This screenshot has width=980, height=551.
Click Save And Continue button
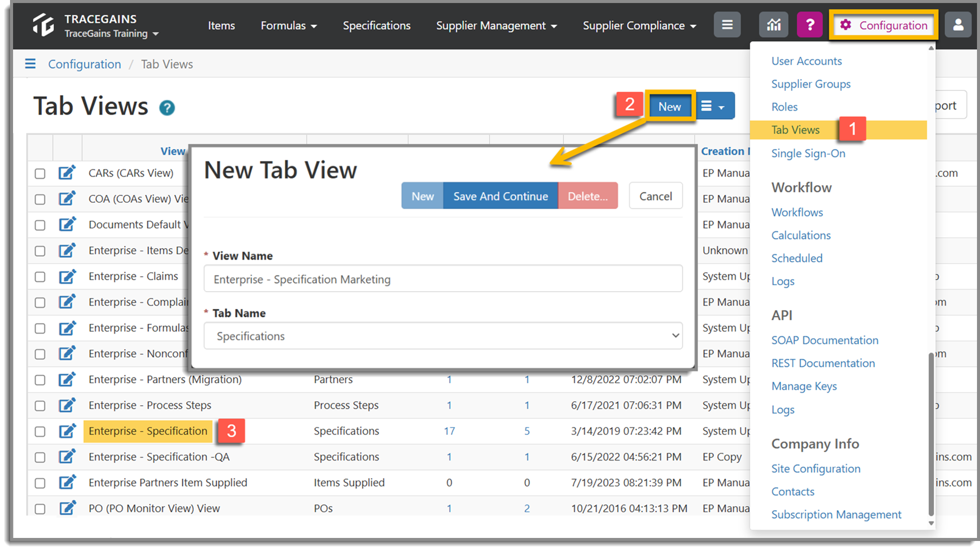[x=501, y=196]
